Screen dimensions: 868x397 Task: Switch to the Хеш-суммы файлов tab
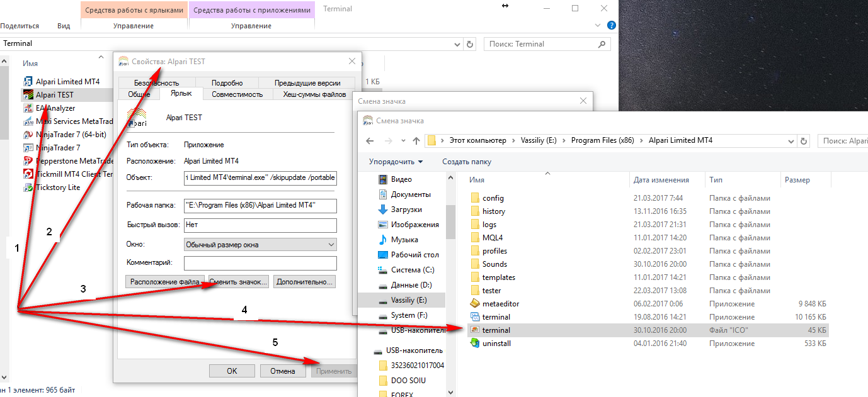(314, 94)
